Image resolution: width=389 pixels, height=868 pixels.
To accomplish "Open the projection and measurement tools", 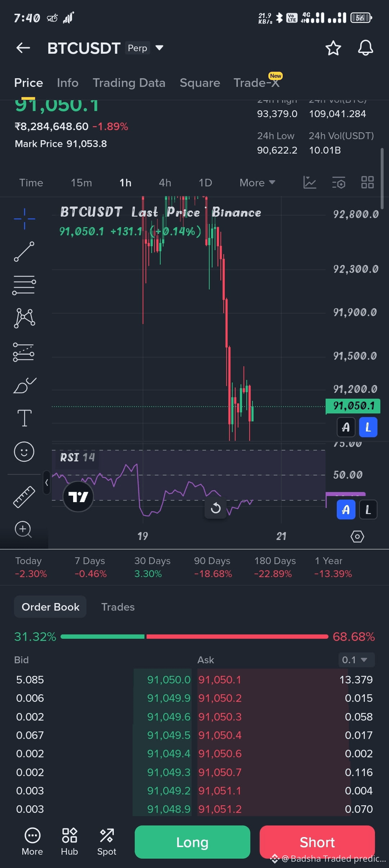I will tap(24, 352).
